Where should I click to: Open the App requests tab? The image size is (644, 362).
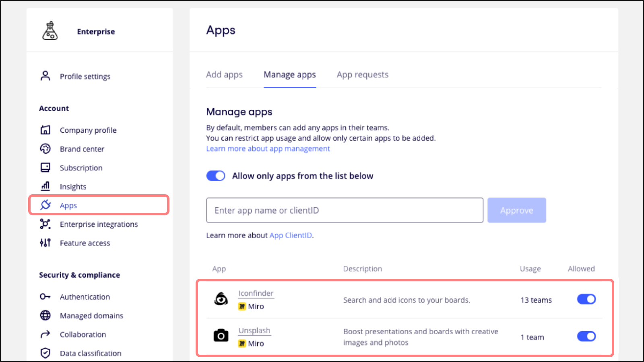tap(362, 74)
